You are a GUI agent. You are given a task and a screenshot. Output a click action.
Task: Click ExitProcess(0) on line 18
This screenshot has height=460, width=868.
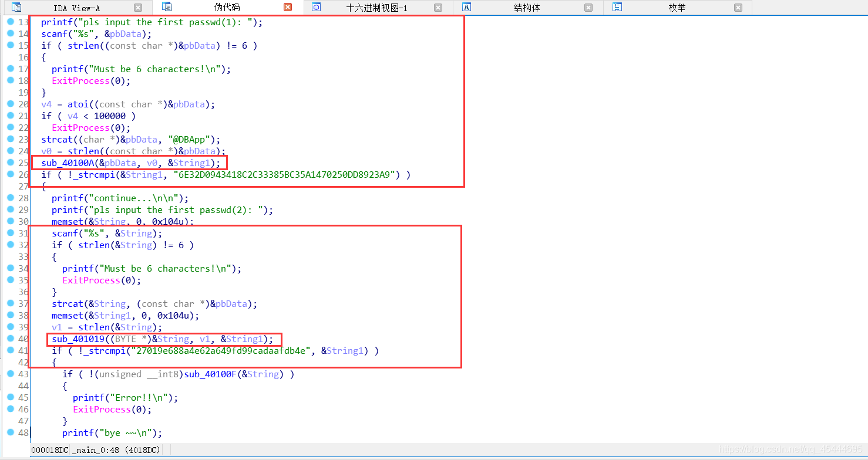click(x=91, y=81)
